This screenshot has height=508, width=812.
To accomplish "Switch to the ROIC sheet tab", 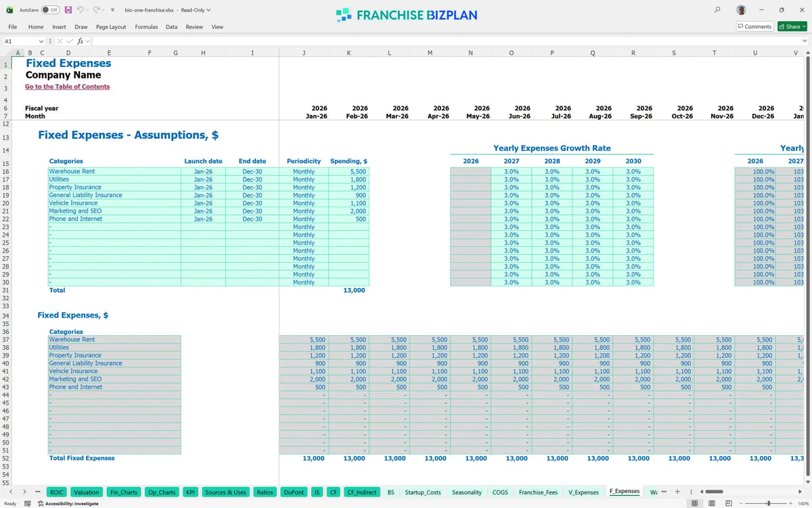I will (58, 492).
